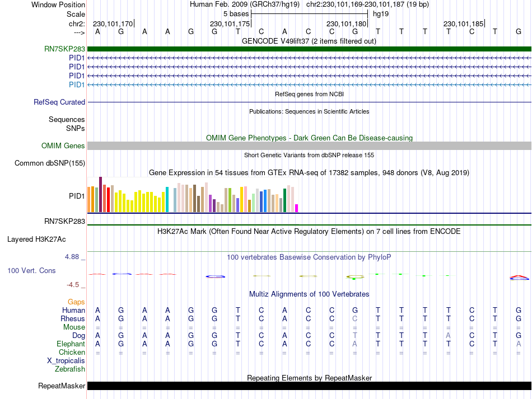Click the Rhesus species label
The image size is (532, 399).
[73, 318]
